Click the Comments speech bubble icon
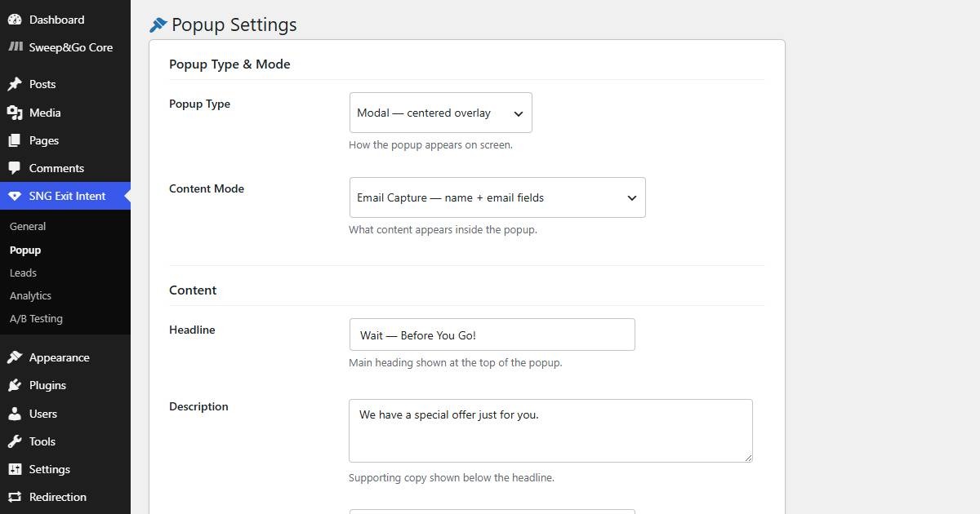 pos(15,168)
